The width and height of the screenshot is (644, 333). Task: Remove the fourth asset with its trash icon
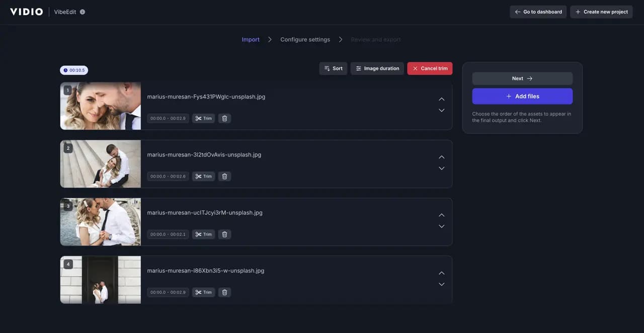(x=224, y=292)
